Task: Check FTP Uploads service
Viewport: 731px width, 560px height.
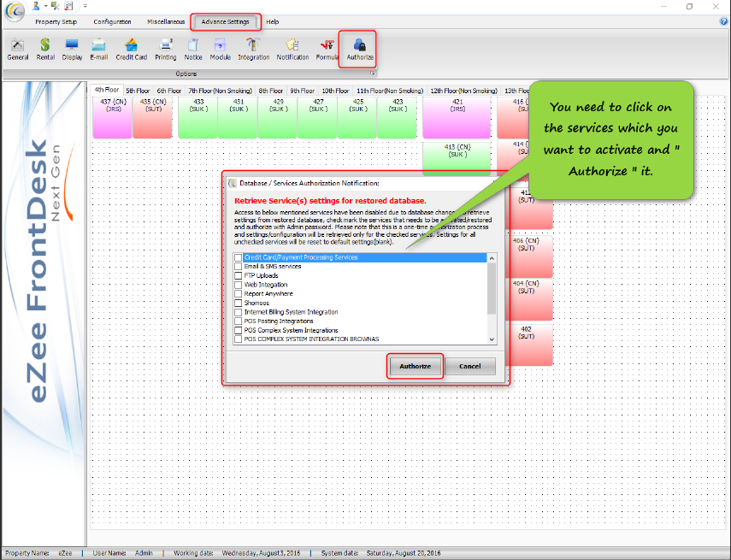Action: point(239,275)
